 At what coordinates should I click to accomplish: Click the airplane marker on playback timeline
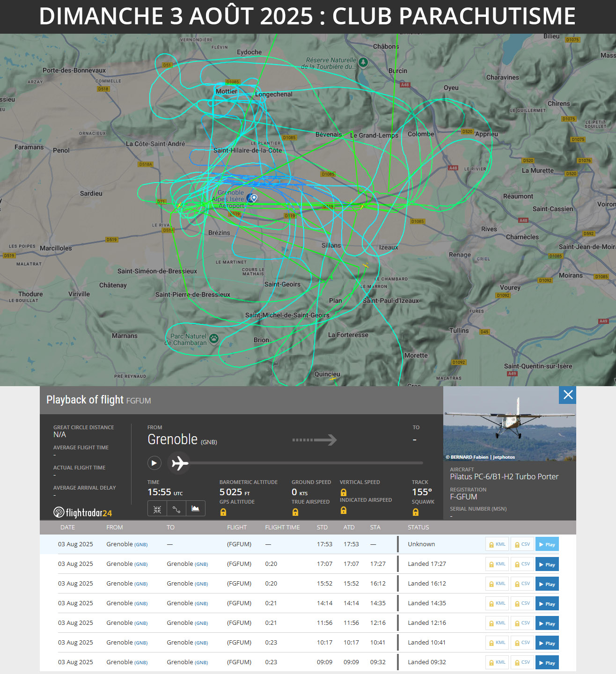[180, 463]
